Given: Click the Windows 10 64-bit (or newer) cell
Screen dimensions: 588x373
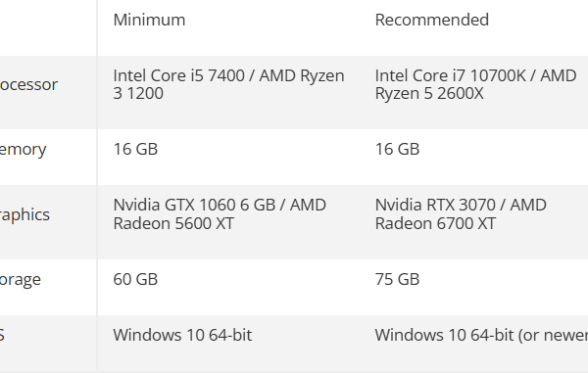Looking at the screenshot, I should click(481, 335).
